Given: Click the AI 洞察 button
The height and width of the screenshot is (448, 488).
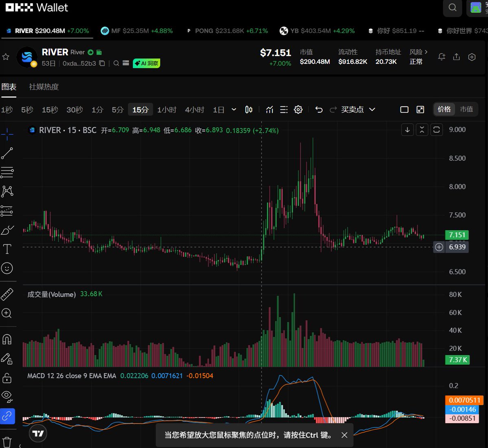Looking at the screenshot, I should click(x=147, y=63).
